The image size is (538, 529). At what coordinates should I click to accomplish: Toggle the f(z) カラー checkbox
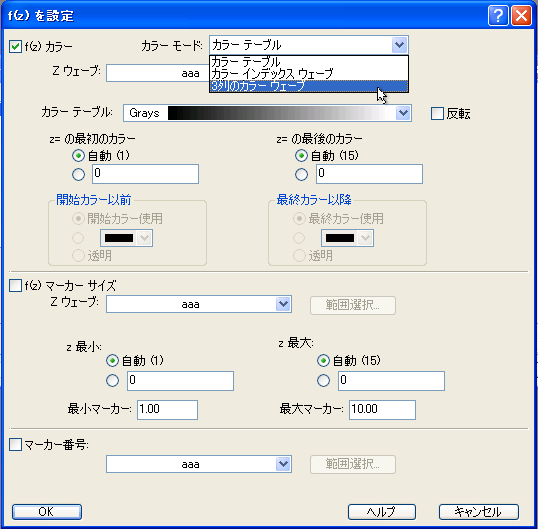pos(15,46)
